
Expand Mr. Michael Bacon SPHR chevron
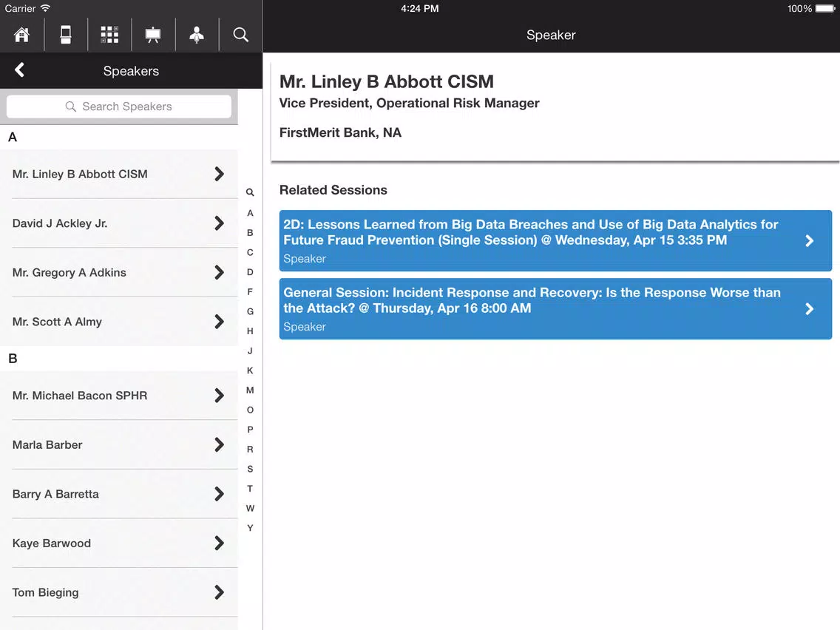(x=219, y=396)
